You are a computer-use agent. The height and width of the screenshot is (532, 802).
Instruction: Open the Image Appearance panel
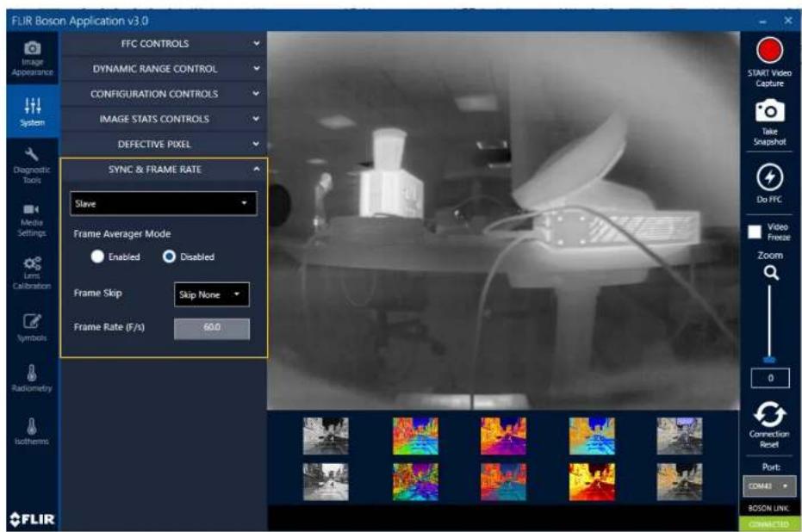[32, 59]
